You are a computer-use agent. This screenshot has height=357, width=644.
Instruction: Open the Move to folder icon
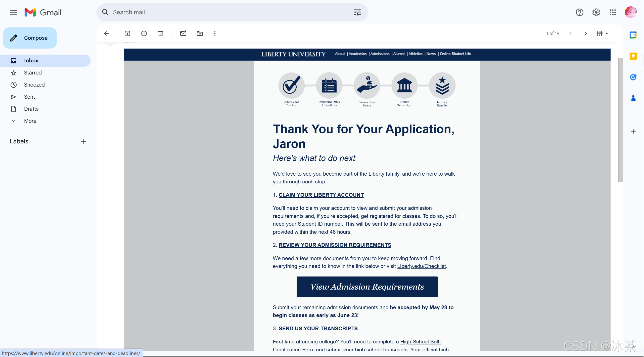[200, 33]
